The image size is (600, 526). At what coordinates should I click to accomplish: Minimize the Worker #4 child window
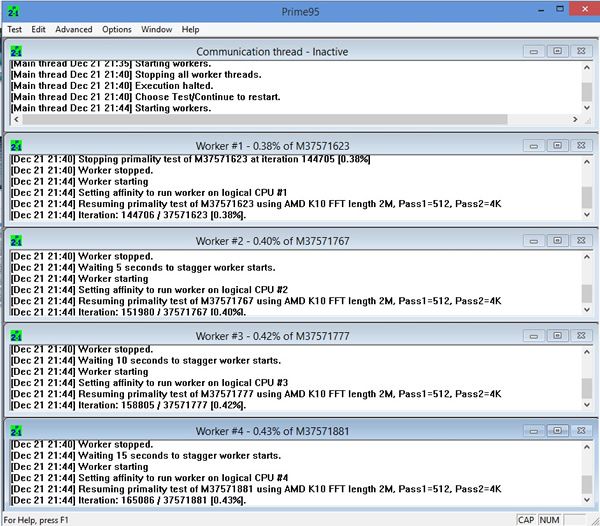pos(534,431)
